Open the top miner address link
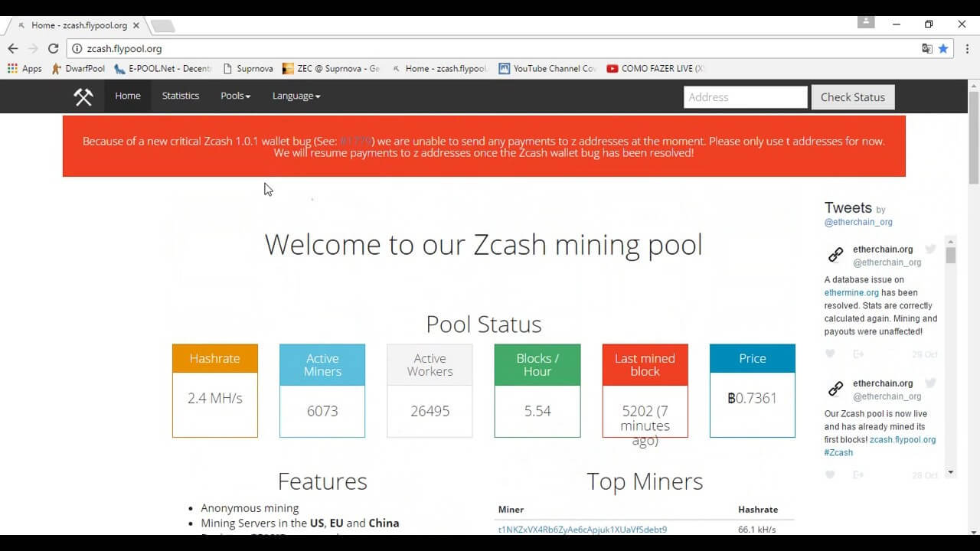This screenshot has height=551, width=980. [x=582, y=530]
